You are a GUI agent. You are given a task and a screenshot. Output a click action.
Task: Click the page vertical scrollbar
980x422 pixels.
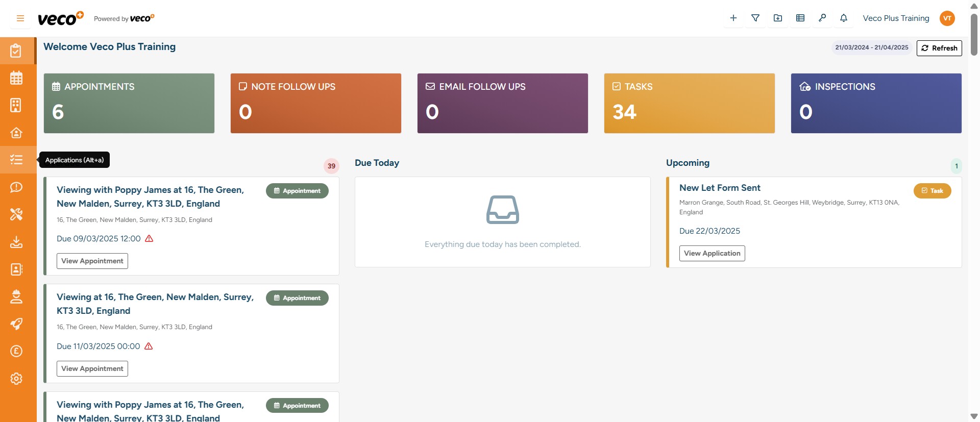pyautogui.click(x=974, y=36)
